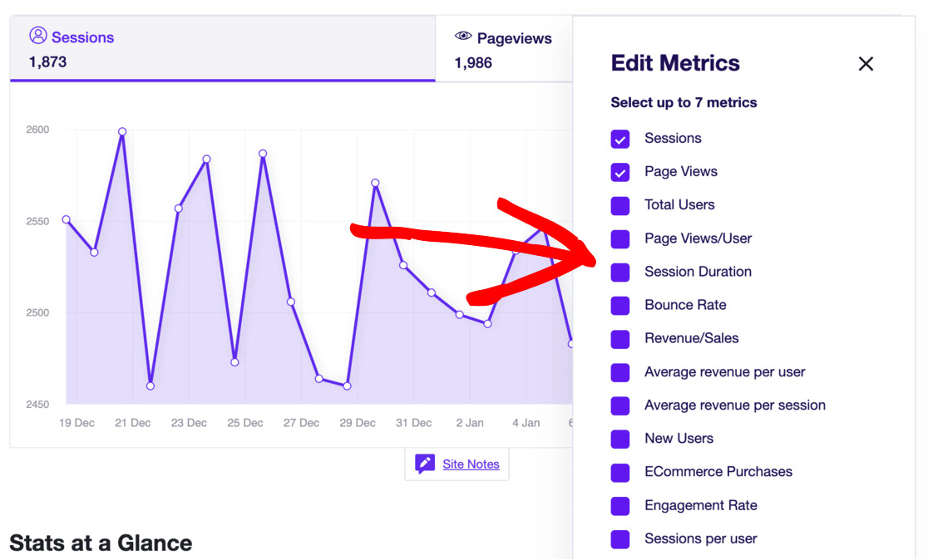Click the Sessions value 1,873
Image resolution: width=928 pixels, height=560 pixels.
(48, 62)
